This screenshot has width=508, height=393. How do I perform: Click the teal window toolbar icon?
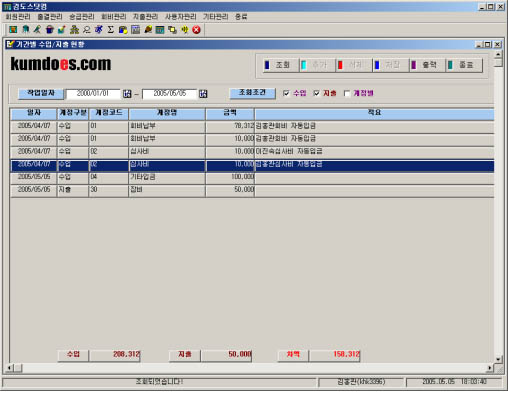tap(160, 30)
